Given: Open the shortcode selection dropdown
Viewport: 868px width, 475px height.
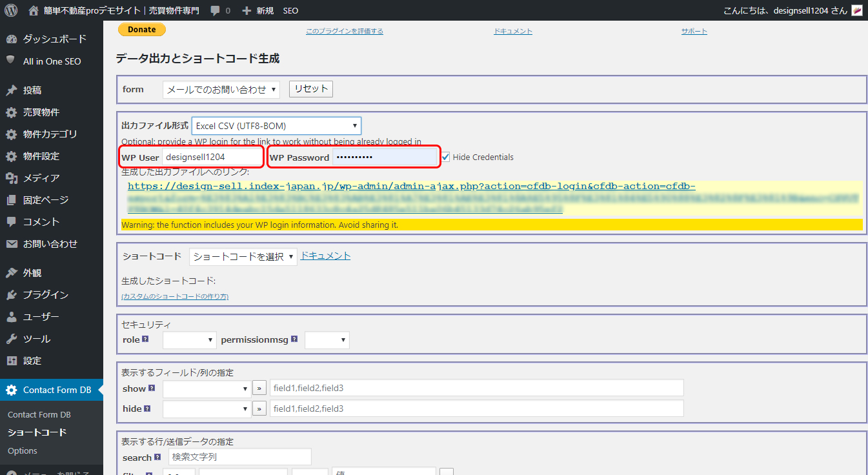Looking at the screenshot, I should click(243, 257).
